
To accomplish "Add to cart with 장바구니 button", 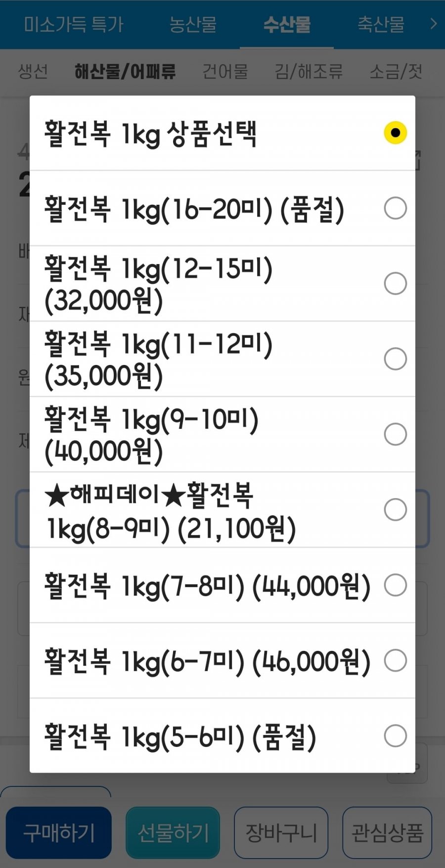I will 281,833.
